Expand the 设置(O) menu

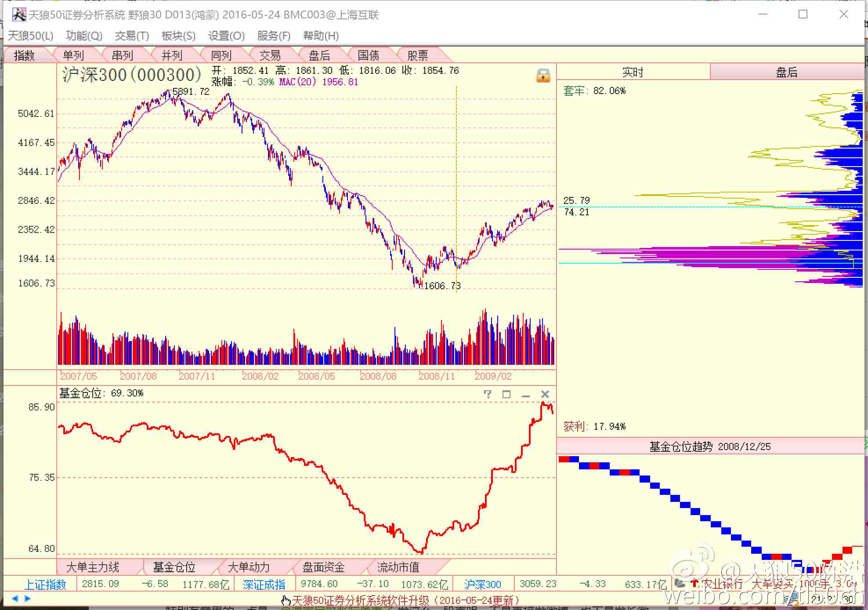coord(226,36)
